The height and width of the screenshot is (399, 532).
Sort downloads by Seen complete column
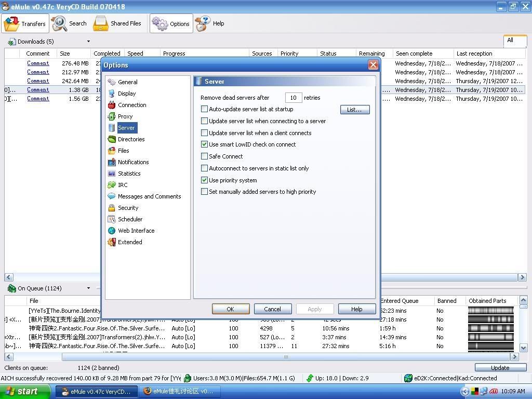click(x=423, y=54)
